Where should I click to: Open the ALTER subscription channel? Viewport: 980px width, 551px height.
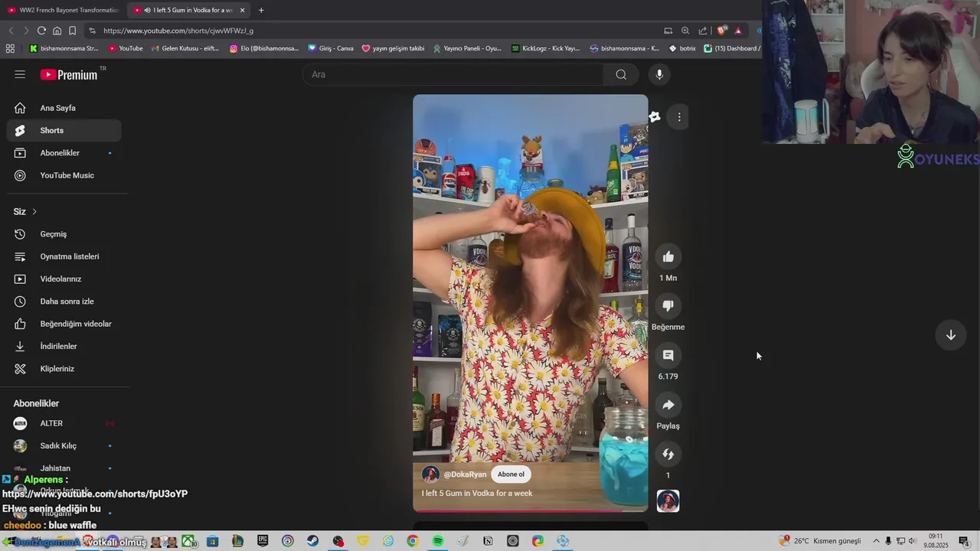click(64, 423)
